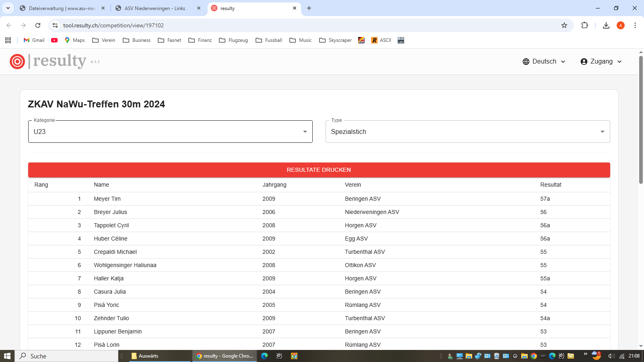644x362 pixels.
Task: Reload the page
Action: (x=38, y=25)
